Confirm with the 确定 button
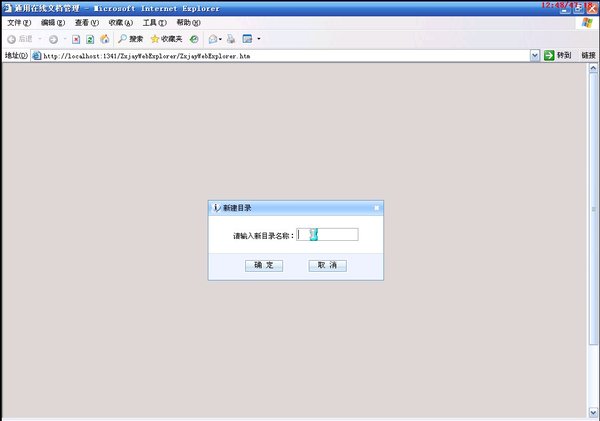Screen dimensions: 600x421 [x=264, y=266]
